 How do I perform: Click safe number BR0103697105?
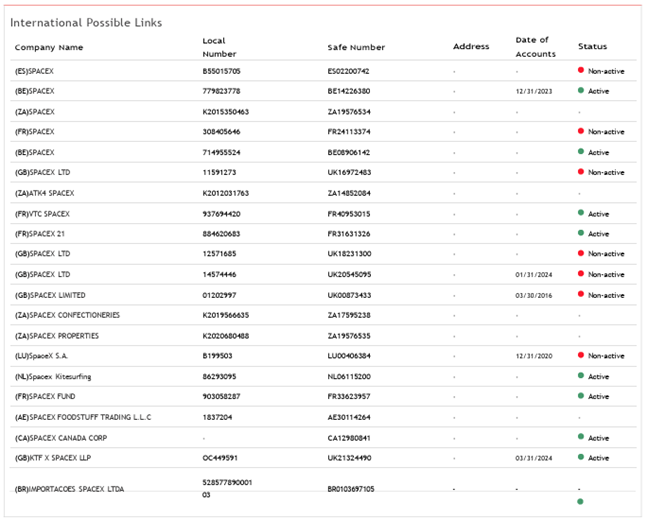coord(351,489)
